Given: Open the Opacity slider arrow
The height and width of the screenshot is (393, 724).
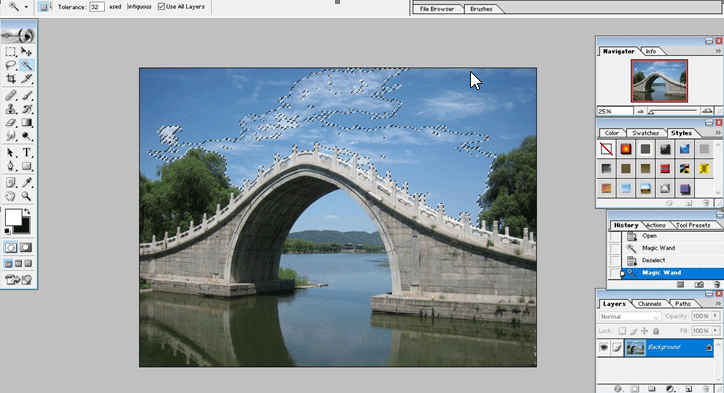Looking at the screenshot, I should click(716, 316).
